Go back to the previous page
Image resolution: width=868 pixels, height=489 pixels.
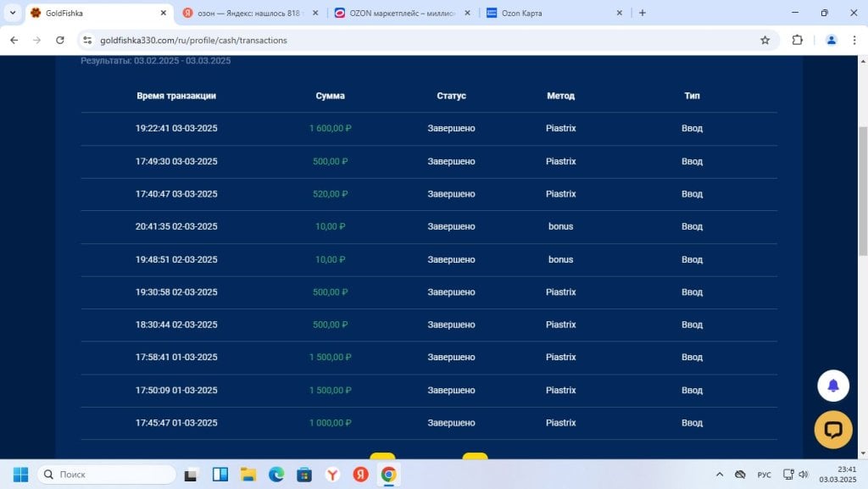(14, 40)
